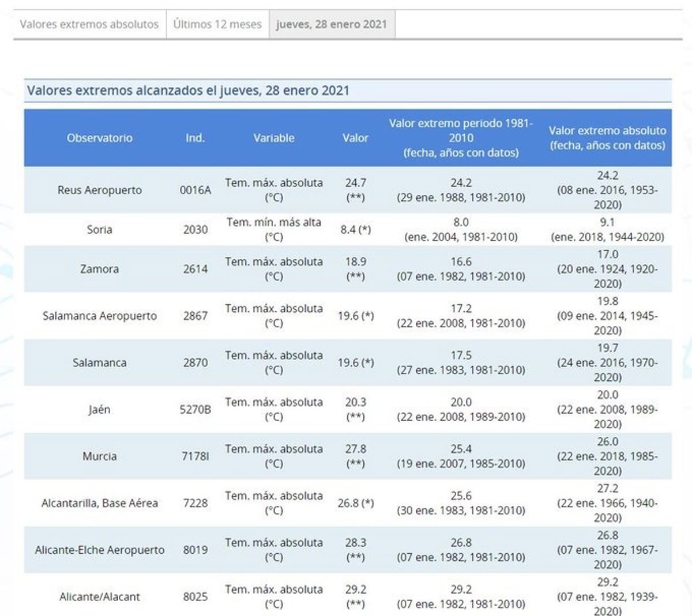Select the Zamora row name
Viewport: 692px width, 616px height.
99,269
